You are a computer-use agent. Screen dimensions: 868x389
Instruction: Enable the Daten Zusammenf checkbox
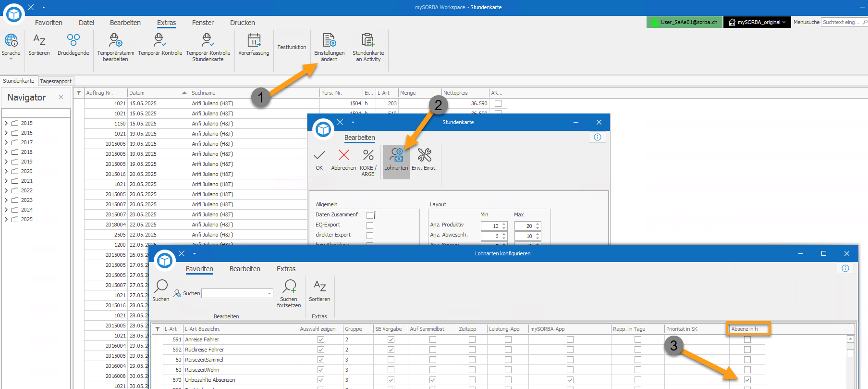tap(370, 215)
